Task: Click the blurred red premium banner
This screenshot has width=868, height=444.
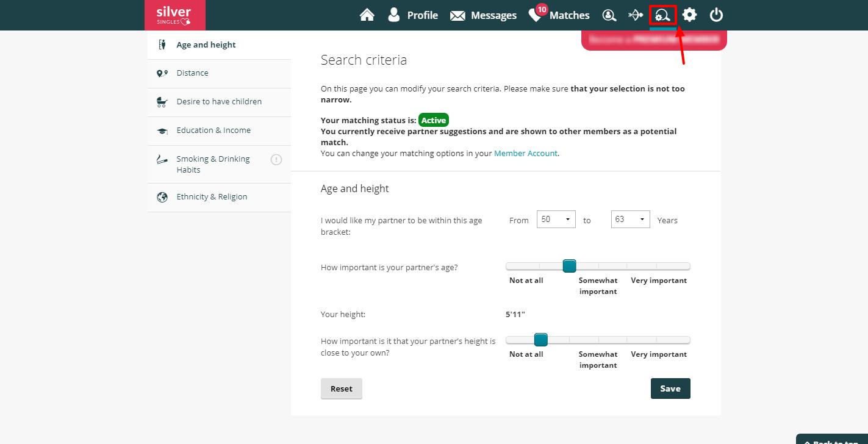Action: tap(654, 40)
